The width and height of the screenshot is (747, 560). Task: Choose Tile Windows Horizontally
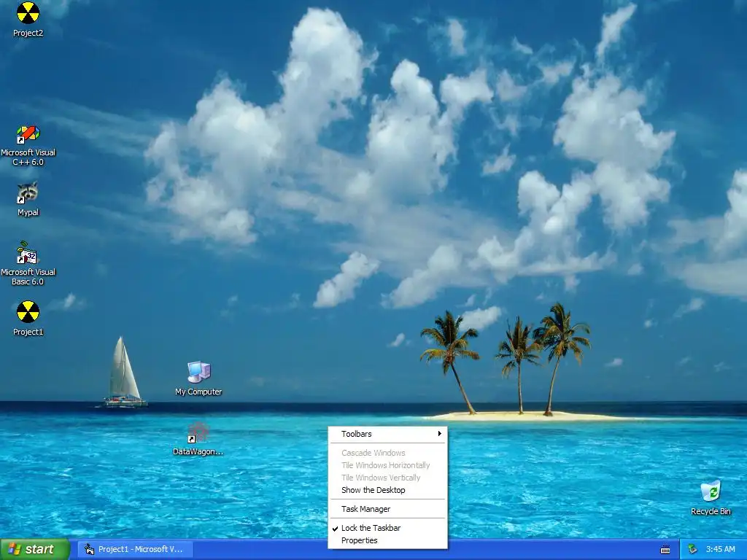tap(388, 465)
